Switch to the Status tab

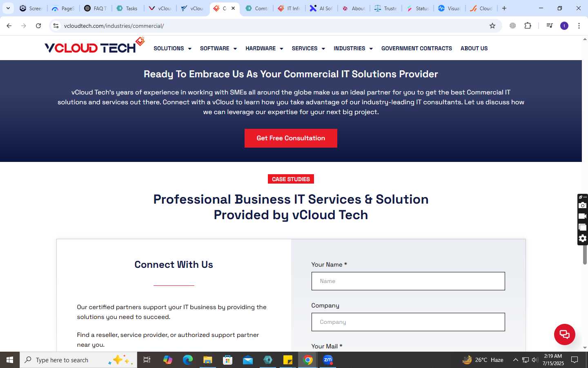(x=418, y=8)
